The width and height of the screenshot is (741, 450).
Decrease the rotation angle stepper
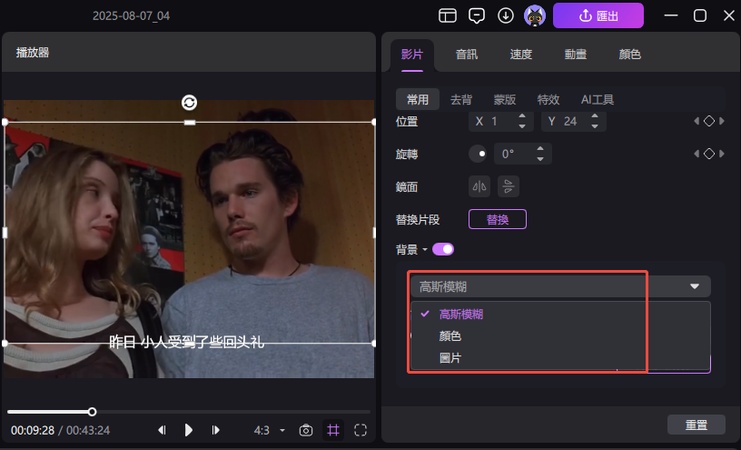(x=540, y=159)
